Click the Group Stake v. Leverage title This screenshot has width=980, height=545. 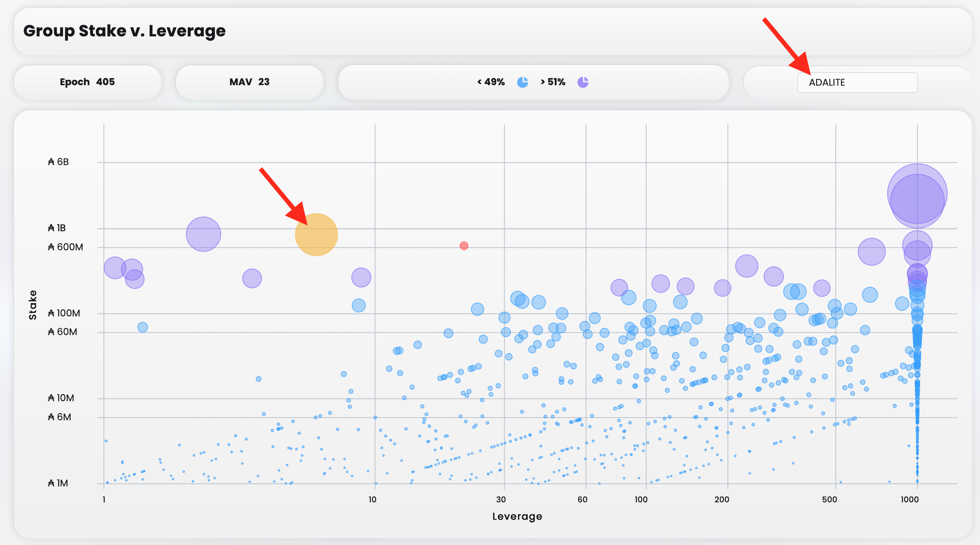(x=124, y=31)
